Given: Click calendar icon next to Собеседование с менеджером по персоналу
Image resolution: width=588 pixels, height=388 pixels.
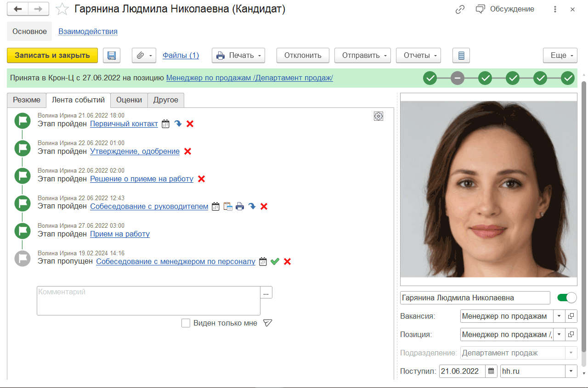Looking at the screenshot, I should [263, 262].
